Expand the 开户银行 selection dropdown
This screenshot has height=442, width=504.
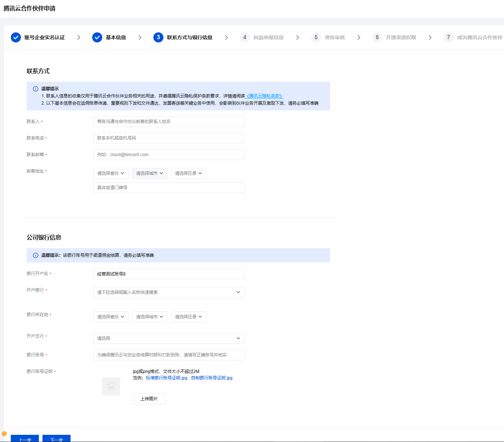169,292
